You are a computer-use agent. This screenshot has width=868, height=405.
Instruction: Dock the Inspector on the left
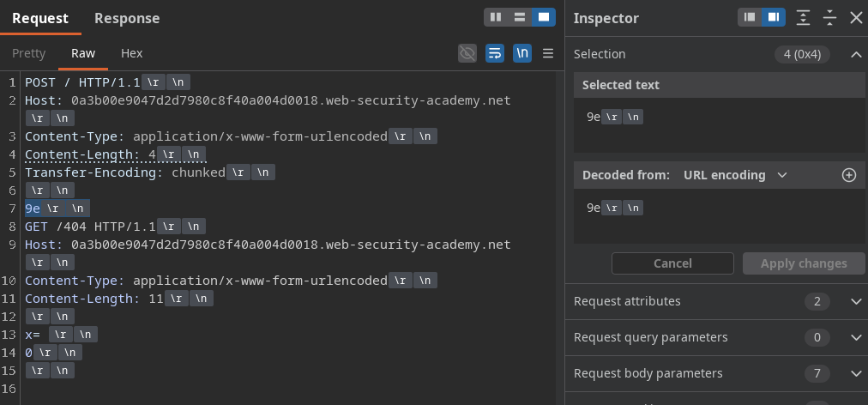pos(750,18)
